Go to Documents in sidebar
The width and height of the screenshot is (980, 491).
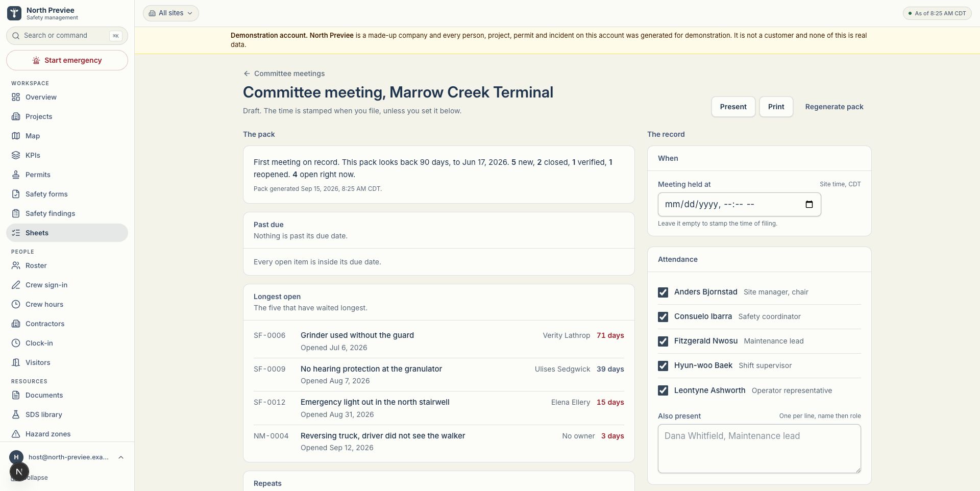coord(67,395)
